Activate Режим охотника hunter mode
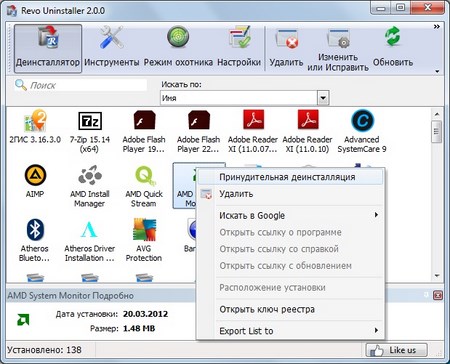The image size is (450, 364). tap(178, 48)
